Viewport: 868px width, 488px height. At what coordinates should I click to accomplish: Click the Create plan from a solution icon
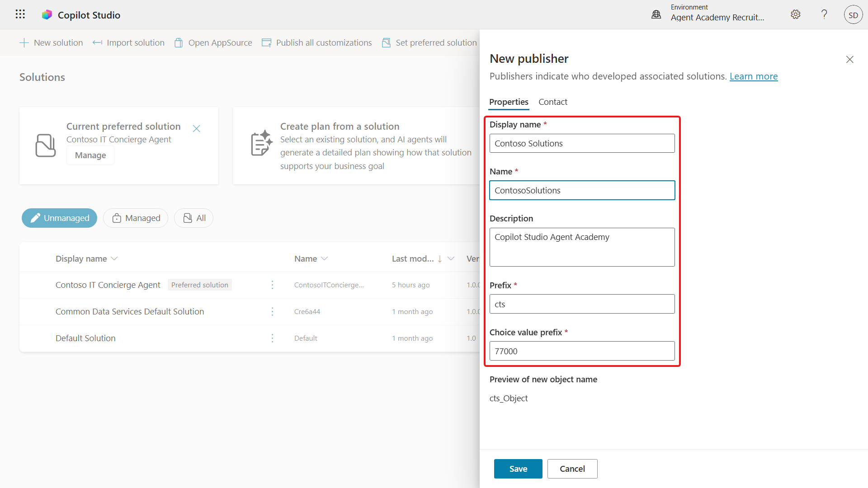(261, 143)
